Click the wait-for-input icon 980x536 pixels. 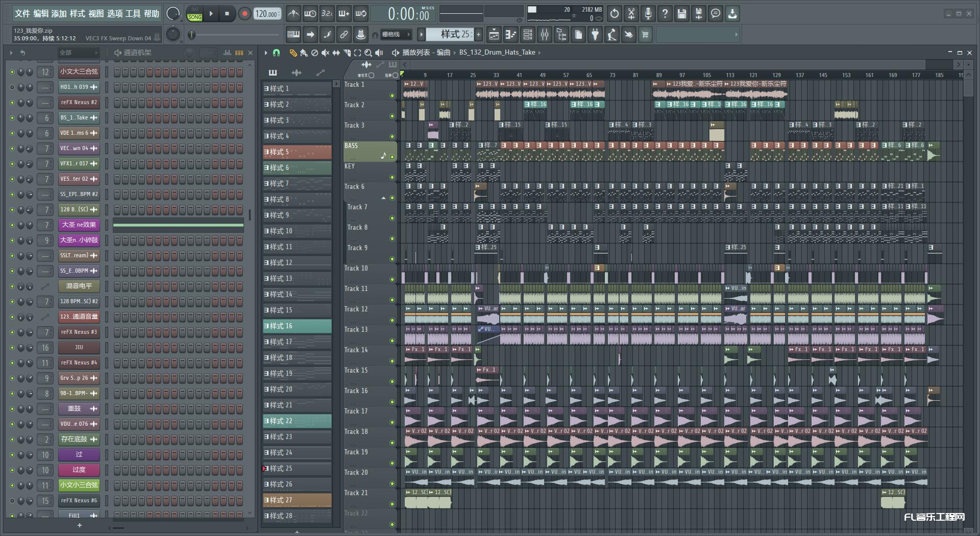click(310, 14)
